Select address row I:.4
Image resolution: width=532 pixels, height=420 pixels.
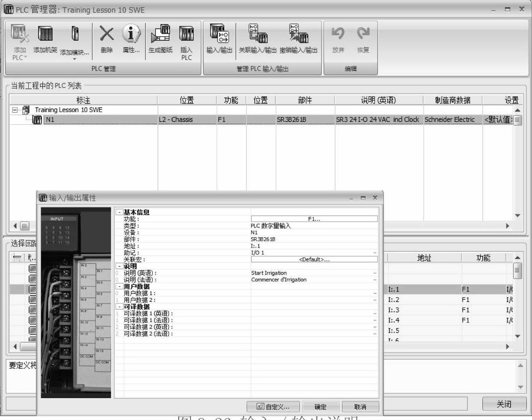pyautogui.click(x=449, y=320)
